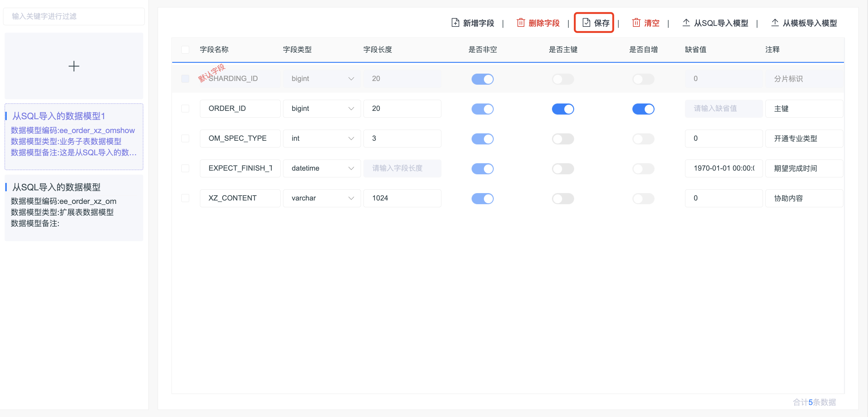Click the ORDER_ID field name input

click(240, 108)
